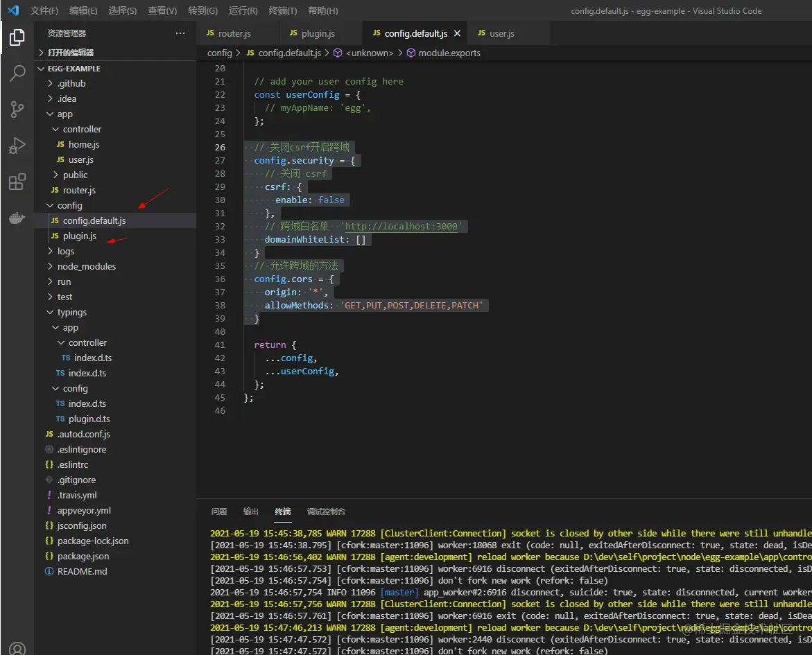
Task: Expand the open editors section
Action: click(70, 53)
